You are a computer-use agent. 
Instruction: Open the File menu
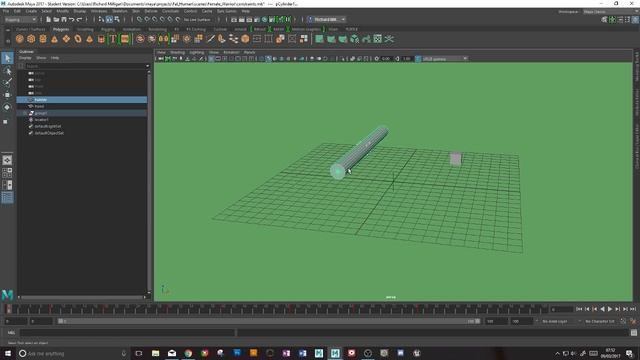pyautogui.click(x=6, y=11)
